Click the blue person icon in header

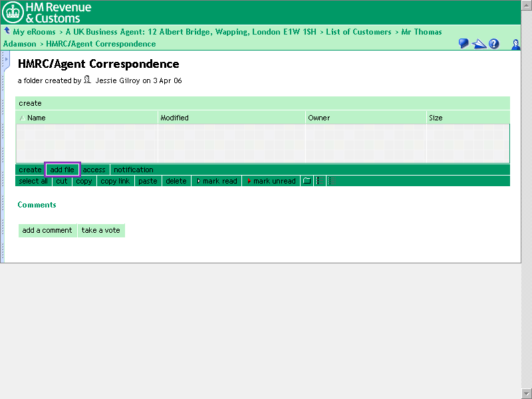click(x=515, y=44)
